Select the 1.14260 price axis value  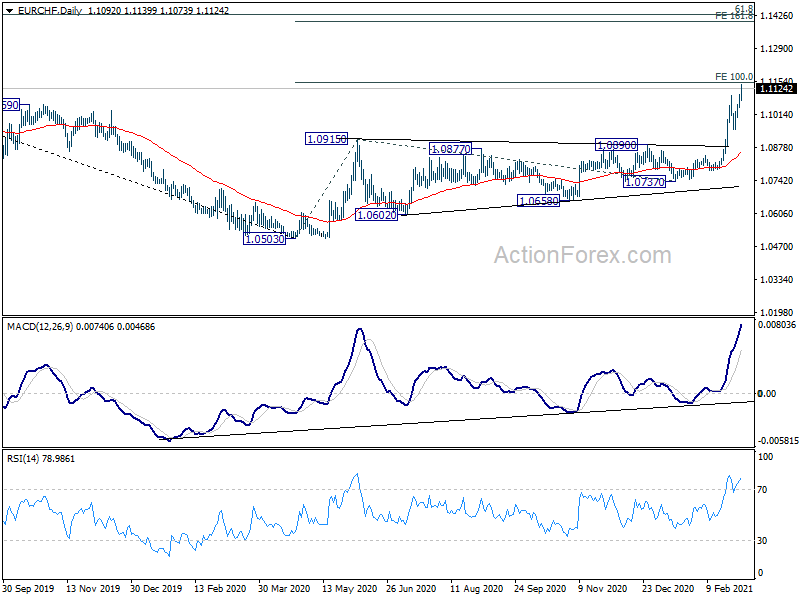point(777,16)
